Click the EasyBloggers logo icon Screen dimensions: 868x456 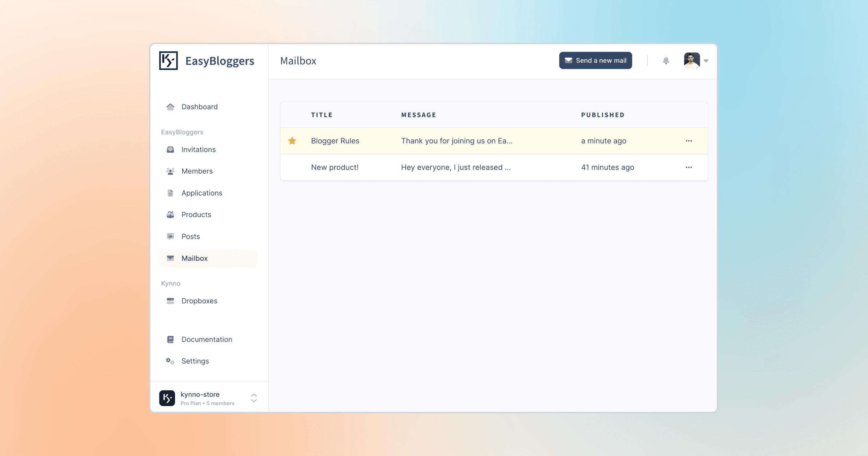click(169, 60)
